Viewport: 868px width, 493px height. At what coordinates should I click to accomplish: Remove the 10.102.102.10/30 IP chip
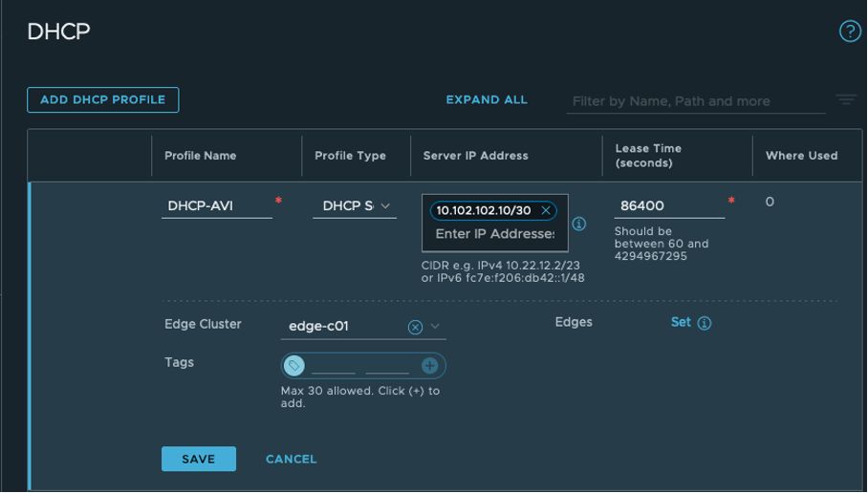click(546, 210)
